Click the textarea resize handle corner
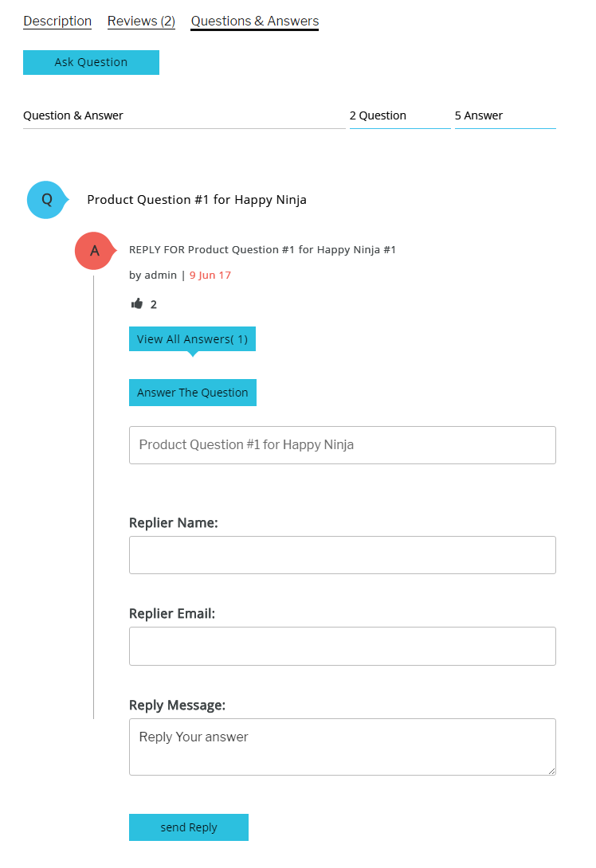This screenshot has width=596, height=868. (x=551, y=771)
